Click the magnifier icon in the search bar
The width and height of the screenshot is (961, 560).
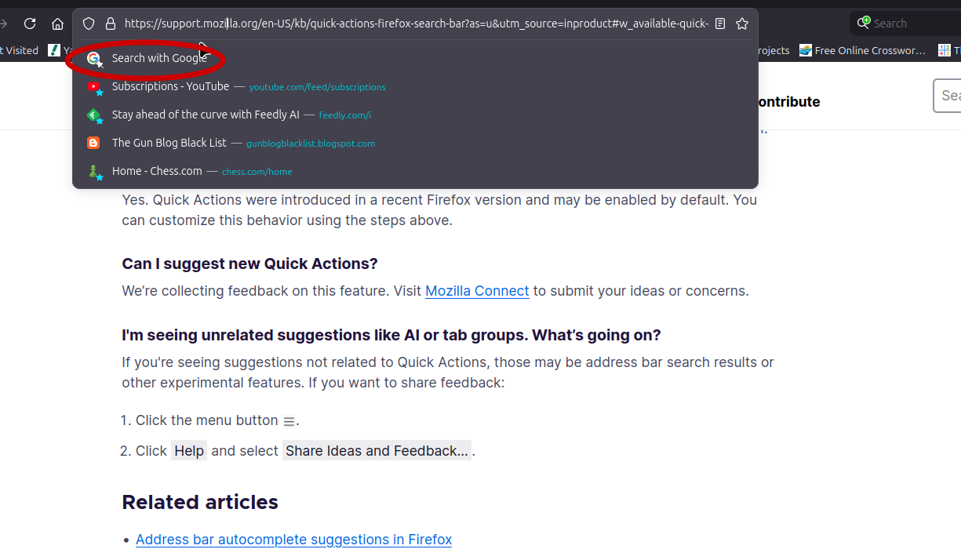click(863, 24)
